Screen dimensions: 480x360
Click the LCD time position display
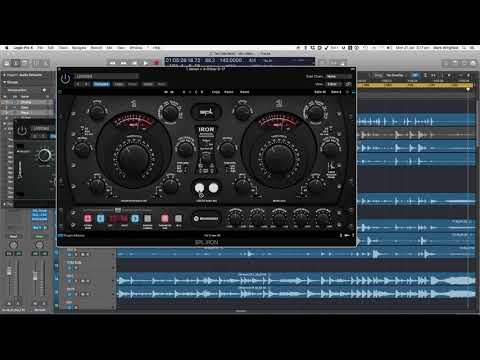pyautogui.click(x=183, y=60)
